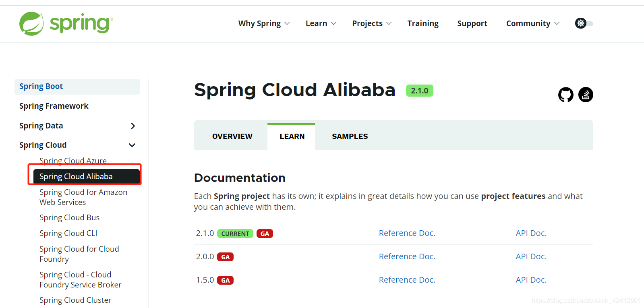This screenshot has height=308, width=644.
Task: Click the CURRENT badge beside 2.1.0
Action: pyautogui.click(x=235, y=234)
